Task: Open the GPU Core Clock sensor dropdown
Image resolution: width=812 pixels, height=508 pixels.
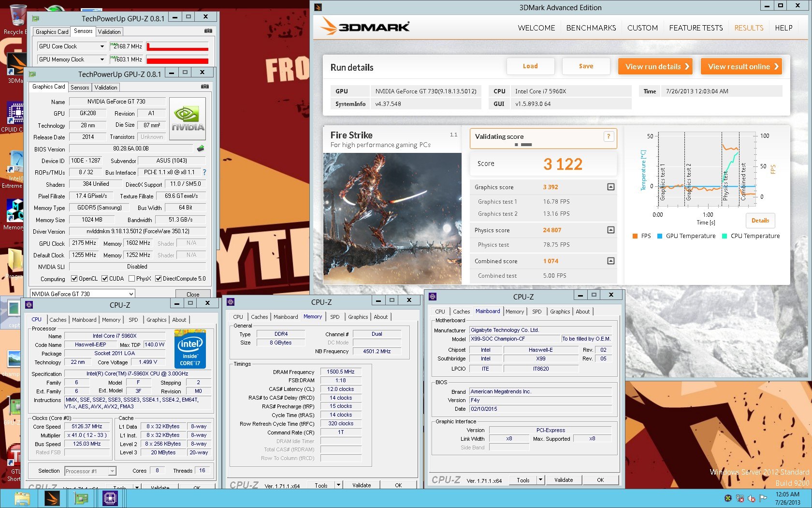Action: coord(102,46)
